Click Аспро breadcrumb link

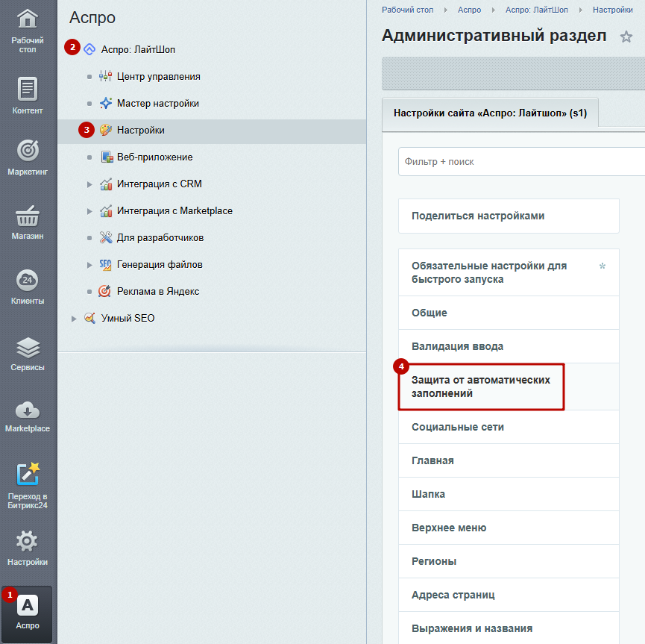click(x=469, y=10)
